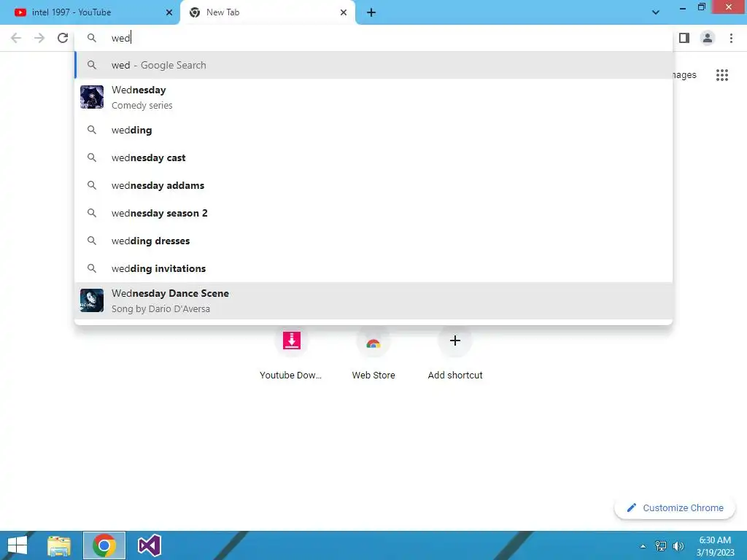Click the Wednesday Dance Scene album thumbnail
Image resolution: width=747 pixels, height=560 pixels.
tap(91, 300)
